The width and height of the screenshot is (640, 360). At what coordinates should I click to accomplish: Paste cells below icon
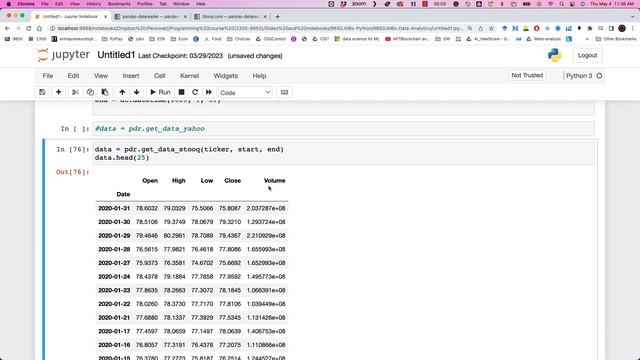105,92
